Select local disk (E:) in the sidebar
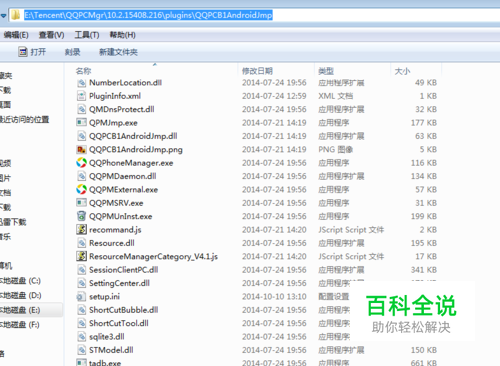Image resolution: width=500 pixels, height=366 pixels. coord(20,310)
